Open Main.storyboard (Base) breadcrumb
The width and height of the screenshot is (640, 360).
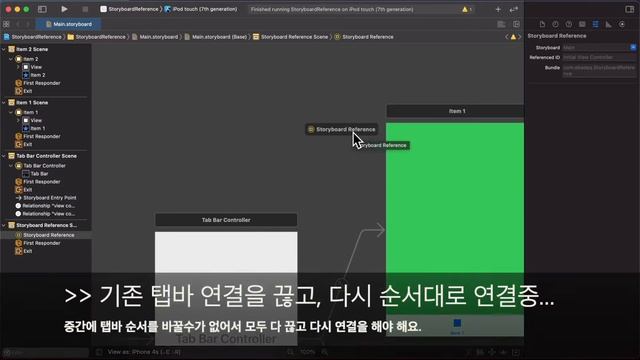(216, 37)
